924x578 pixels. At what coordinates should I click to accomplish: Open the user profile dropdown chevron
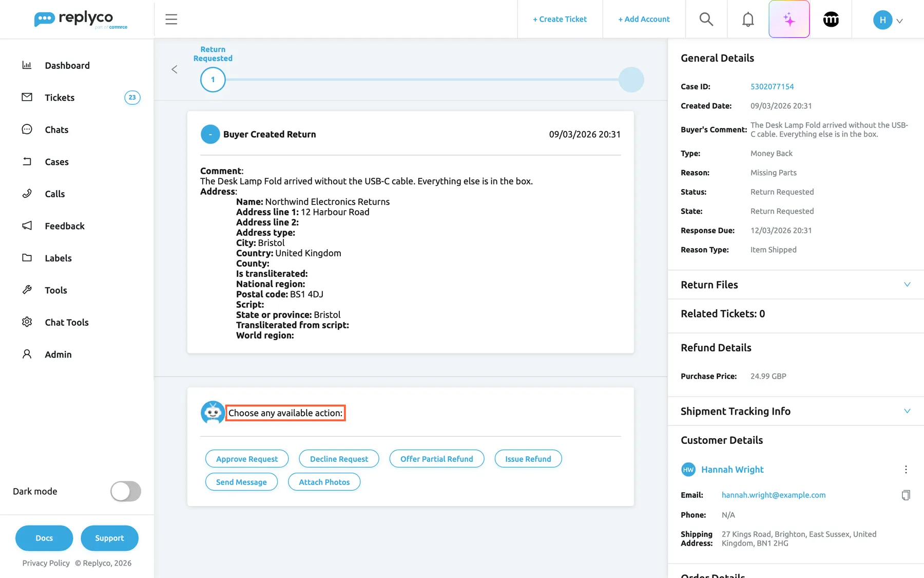(899, 21)
